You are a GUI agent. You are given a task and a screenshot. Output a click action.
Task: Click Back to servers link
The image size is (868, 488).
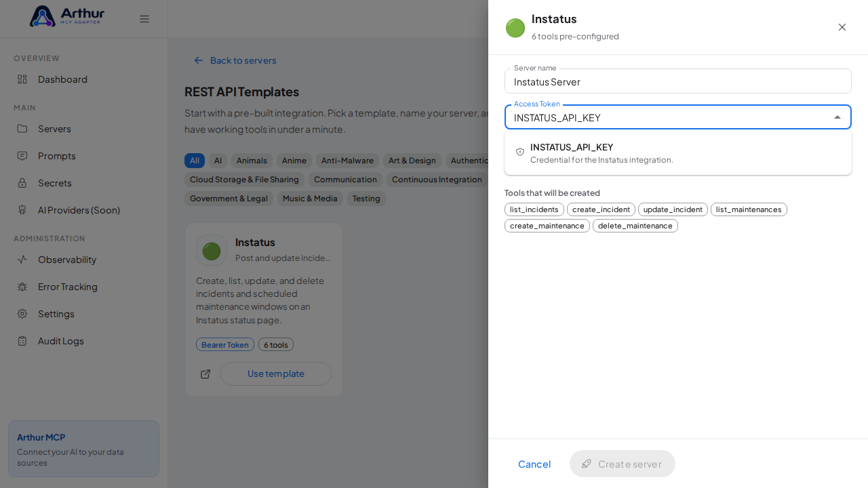tap(235, 60)
